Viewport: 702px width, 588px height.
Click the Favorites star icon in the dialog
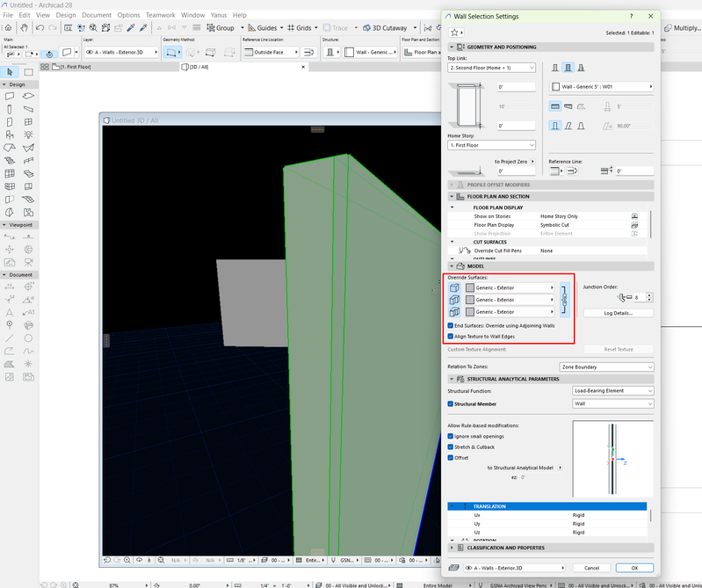coord(455,32)
